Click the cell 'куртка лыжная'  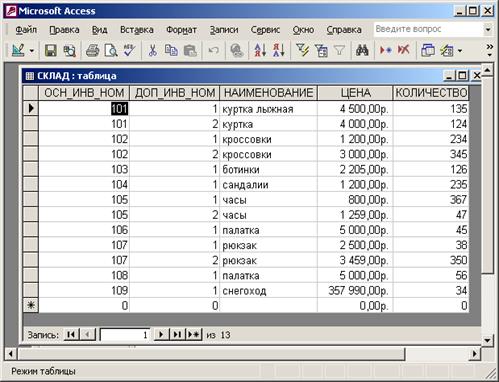click(269, 109)
